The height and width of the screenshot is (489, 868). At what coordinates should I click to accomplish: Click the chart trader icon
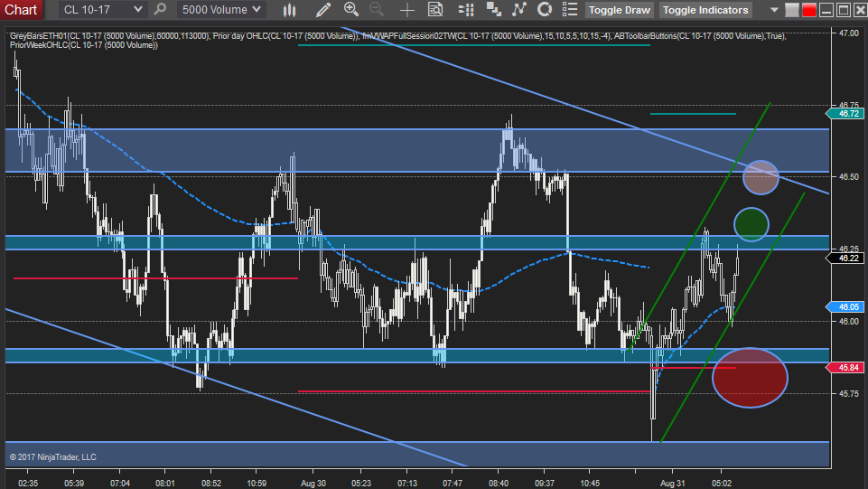466,9
